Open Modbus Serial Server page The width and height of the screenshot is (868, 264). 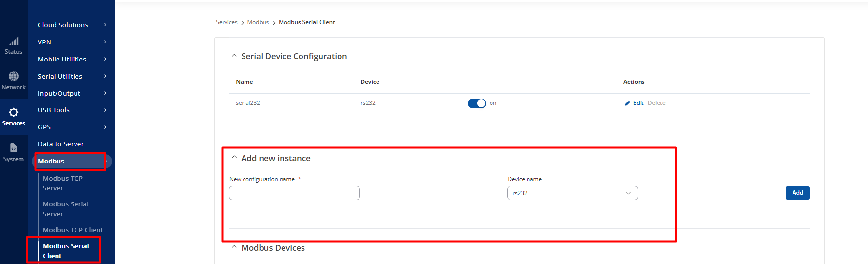pyautogui.click(x=66, y=209)
